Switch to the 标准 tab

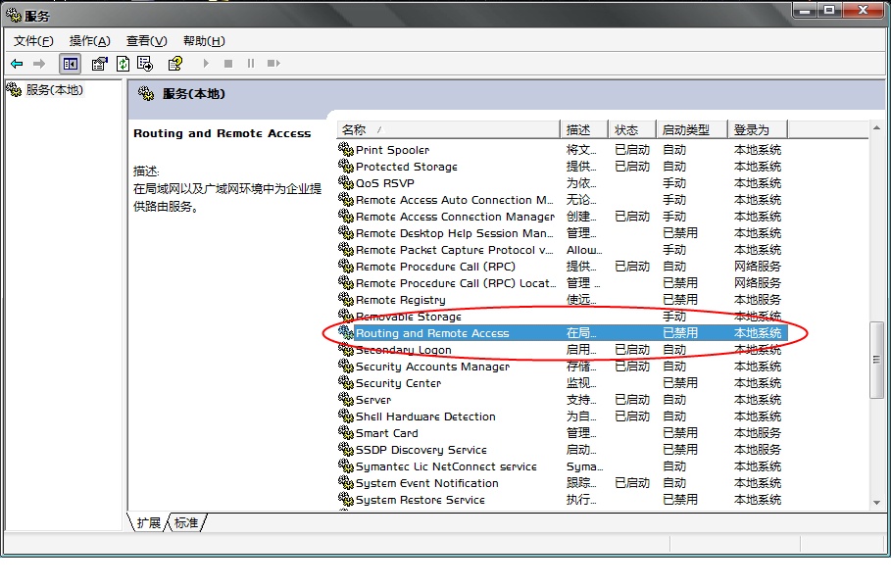click(186, 523)
